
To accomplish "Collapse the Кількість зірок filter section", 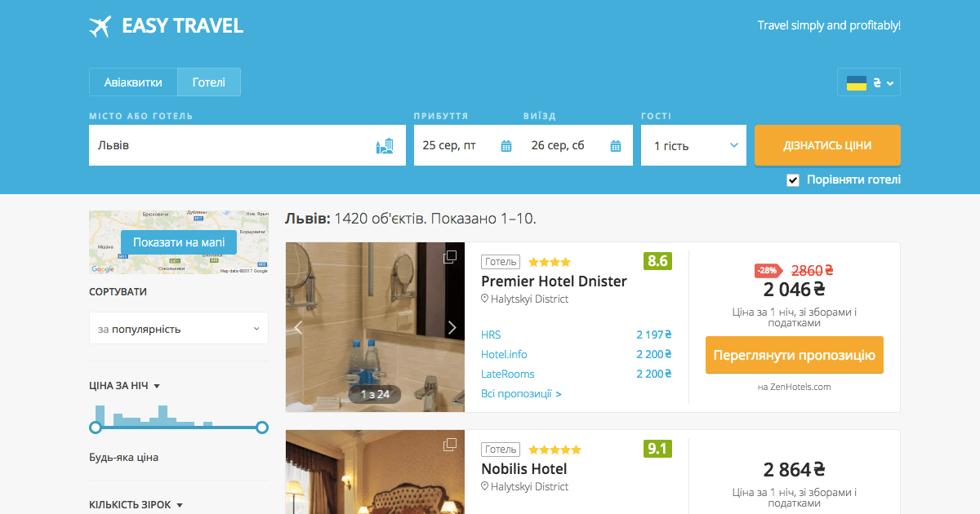I will 136,505.
